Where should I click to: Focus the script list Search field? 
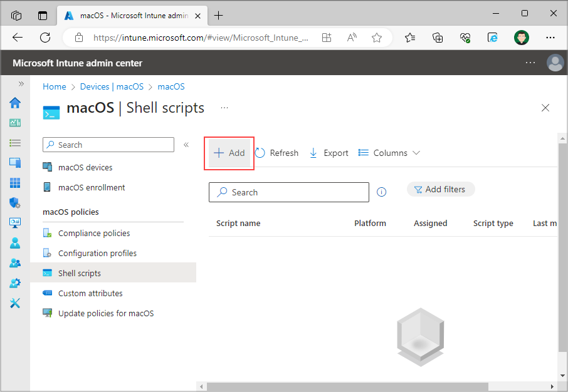(289, 192)
